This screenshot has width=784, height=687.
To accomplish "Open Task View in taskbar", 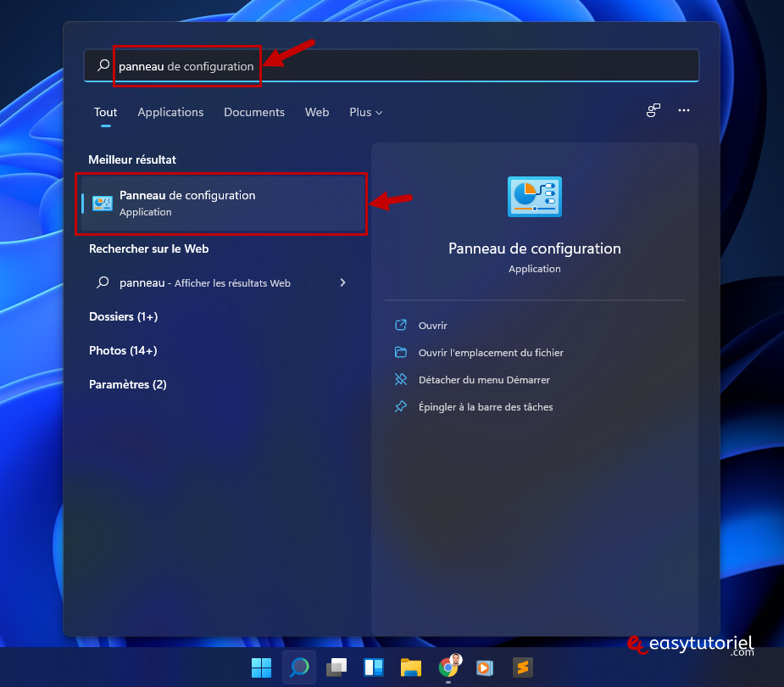I will tap(336, 667).
